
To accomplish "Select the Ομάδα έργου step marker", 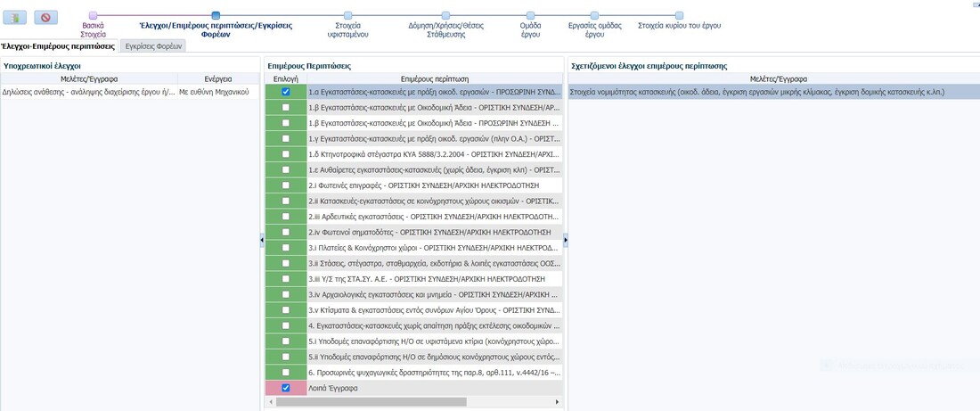I will pyautogui.click(x=531, y=15).
